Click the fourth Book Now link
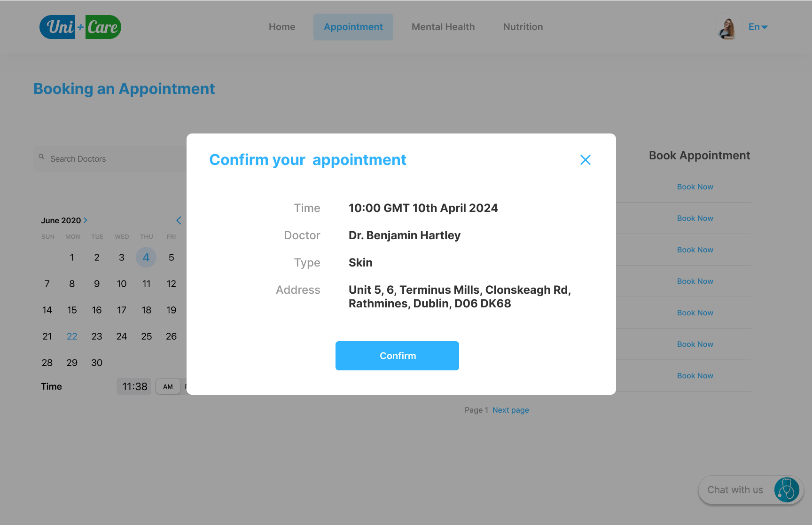This screenshot has width=812, height=525. pyautogui.click(x=695, y=281)
